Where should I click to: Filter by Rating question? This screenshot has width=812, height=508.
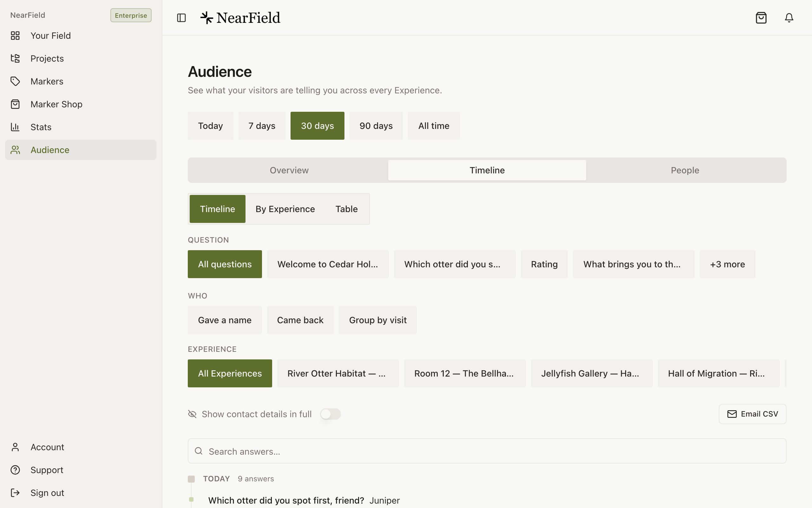point(544,264)
